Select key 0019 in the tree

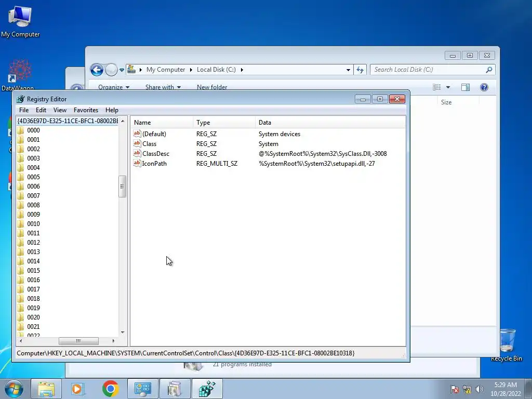point(33,308)
